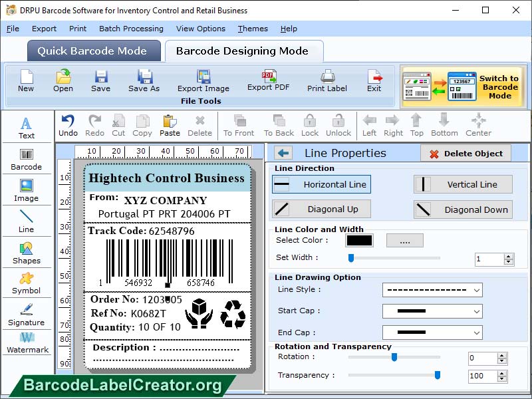Select the Watermark tool
Viewport: 532px width, 399px height.
[x=27, y=345]
